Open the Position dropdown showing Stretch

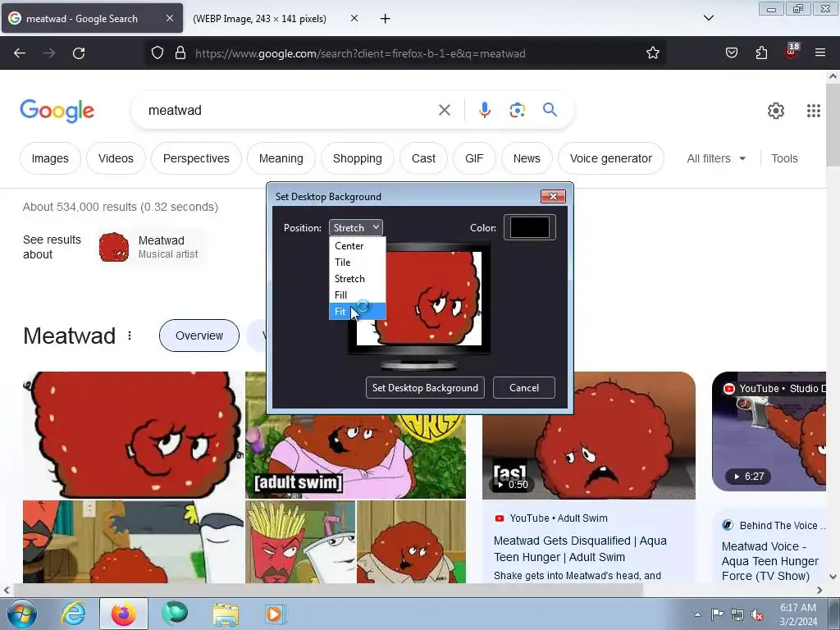tap(356, 228)
